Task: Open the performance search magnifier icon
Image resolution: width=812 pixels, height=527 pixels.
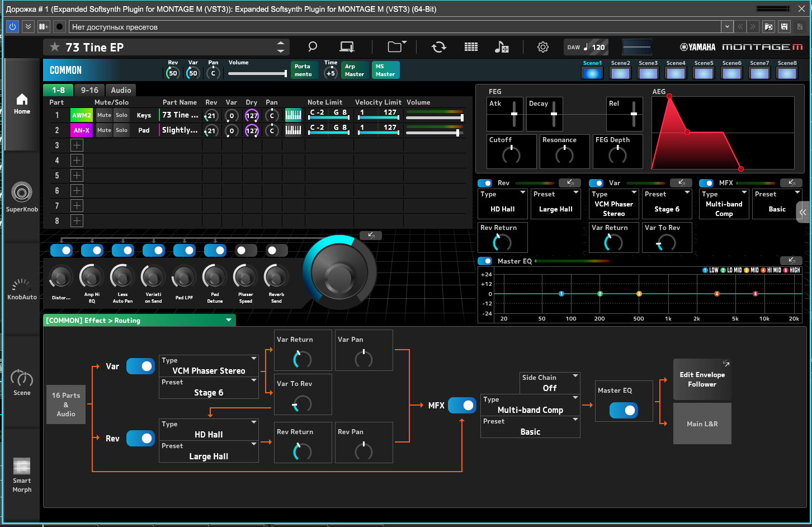Action: pyautogui.click(x=313, y=47)
